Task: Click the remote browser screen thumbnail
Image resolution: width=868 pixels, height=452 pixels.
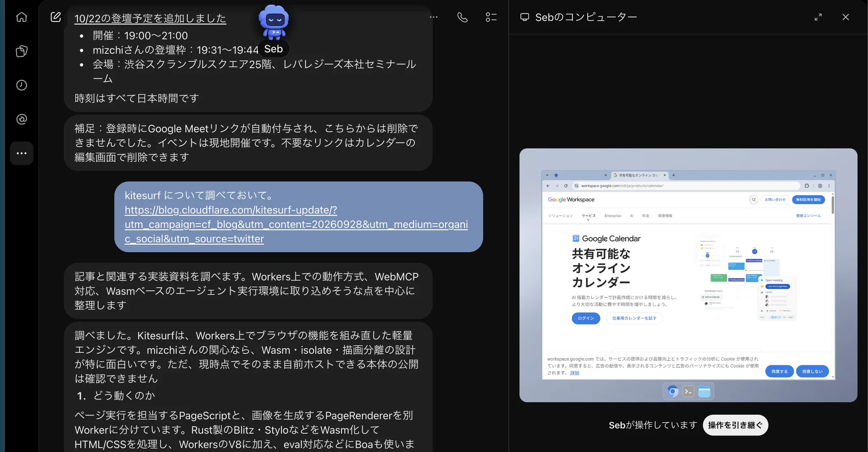Action: click(688, 275)
